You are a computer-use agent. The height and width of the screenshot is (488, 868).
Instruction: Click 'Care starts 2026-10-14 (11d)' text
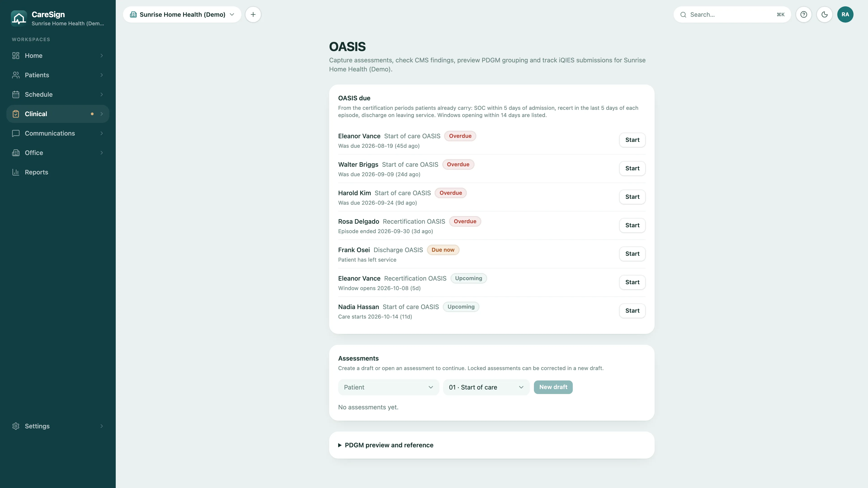point(375,317)
